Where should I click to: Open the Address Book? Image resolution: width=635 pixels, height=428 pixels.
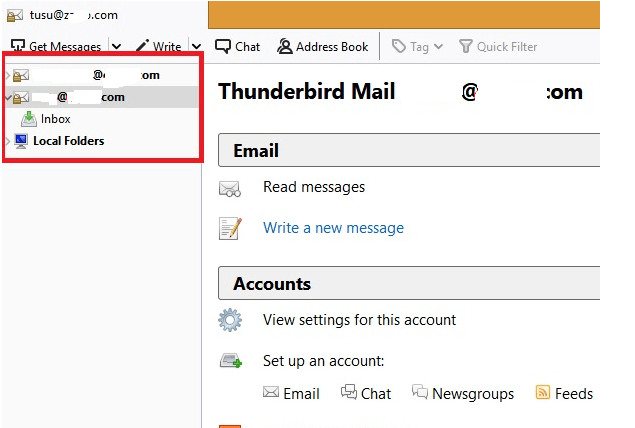point(323,47)
